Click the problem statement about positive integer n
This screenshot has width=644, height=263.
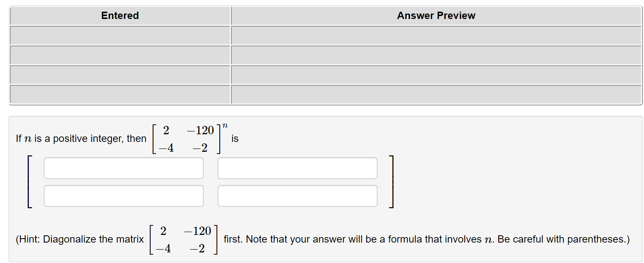click(80, 138)
